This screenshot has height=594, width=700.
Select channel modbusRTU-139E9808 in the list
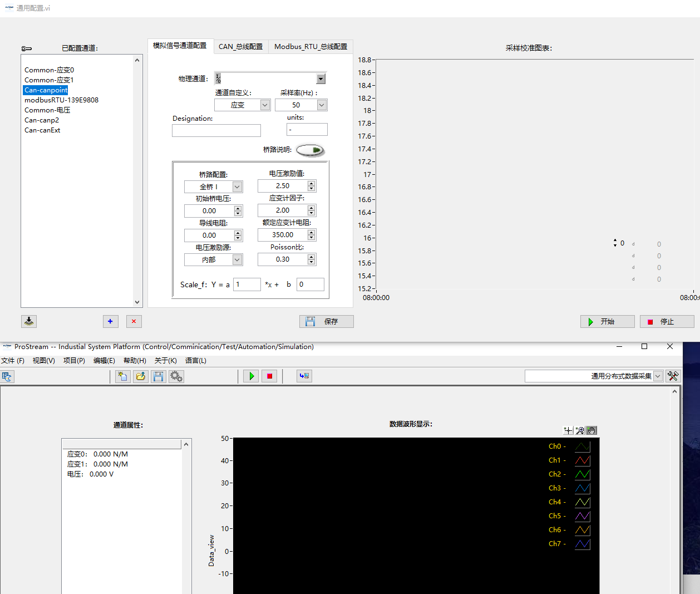[x=61, y=100]
